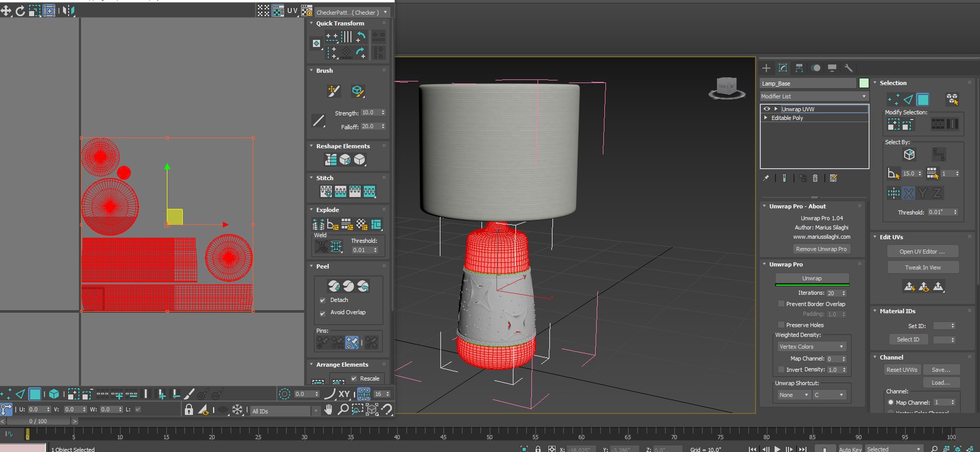Click the Lamp_Base object color swatch

point(864,83)
